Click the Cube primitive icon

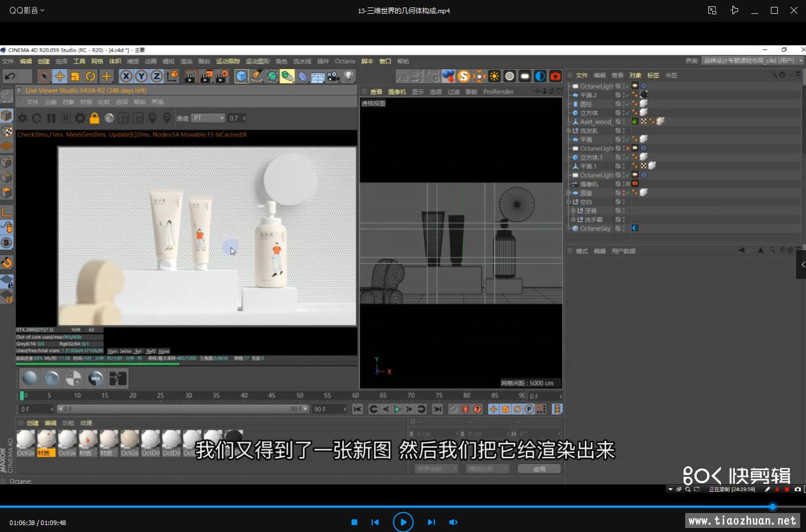(242, 76)
